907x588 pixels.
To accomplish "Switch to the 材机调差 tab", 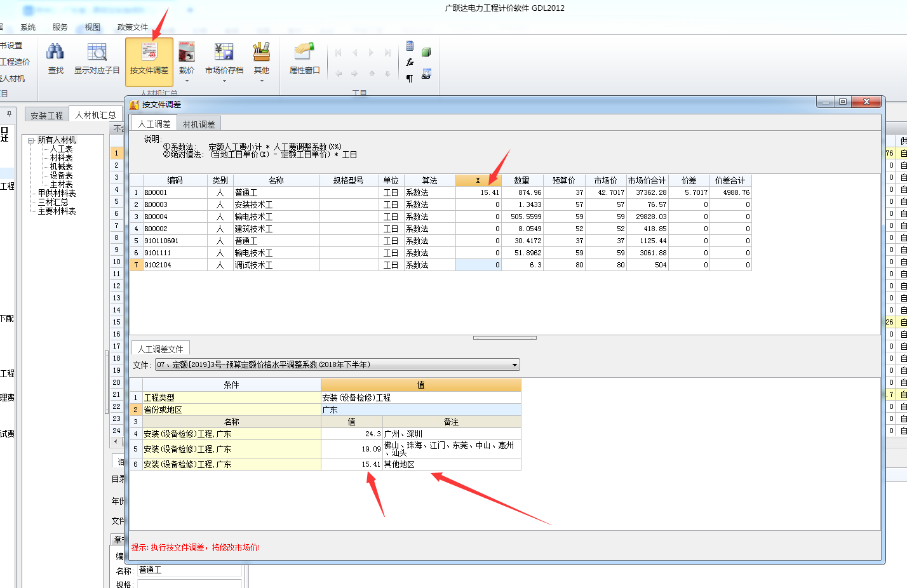I will (199, 124).
